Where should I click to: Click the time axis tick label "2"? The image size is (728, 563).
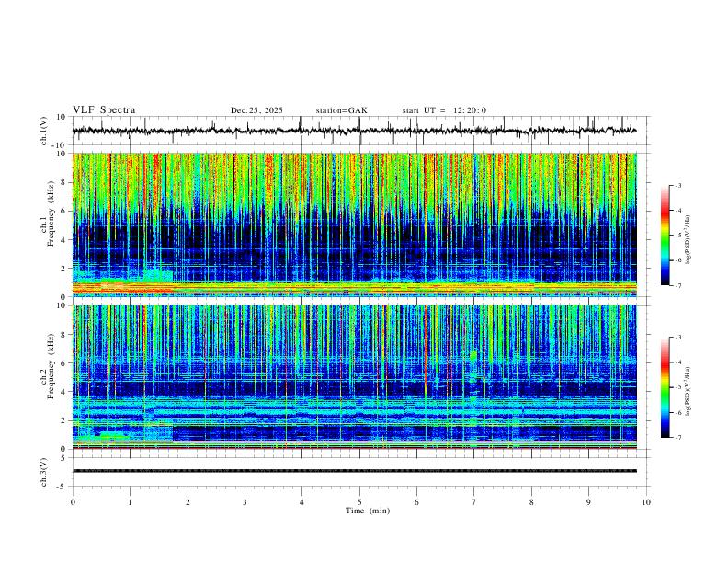tap(188, 502)
